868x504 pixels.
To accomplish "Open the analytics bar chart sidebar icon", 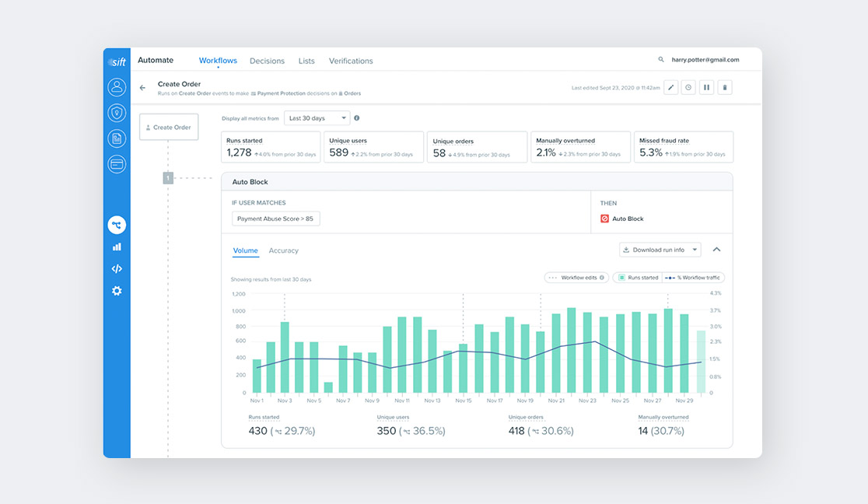I will pos(116,247).
